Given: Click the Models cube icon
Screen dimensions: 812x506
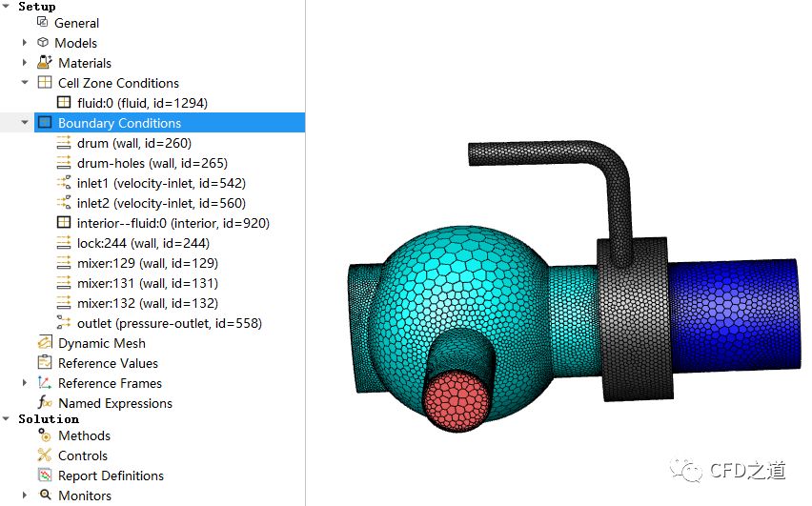Looking at the screenshot, I should pyautogui.click(x=43, y=42).
